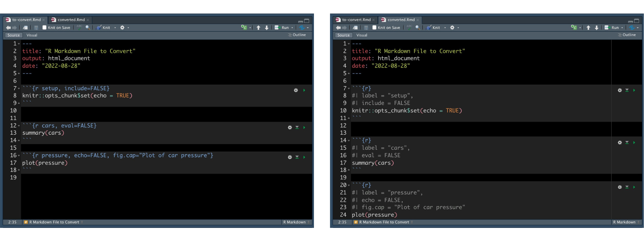This screenshot has height=244, width=644.
Task: Show in new window icon in right pane
Action: coord(355,28)
